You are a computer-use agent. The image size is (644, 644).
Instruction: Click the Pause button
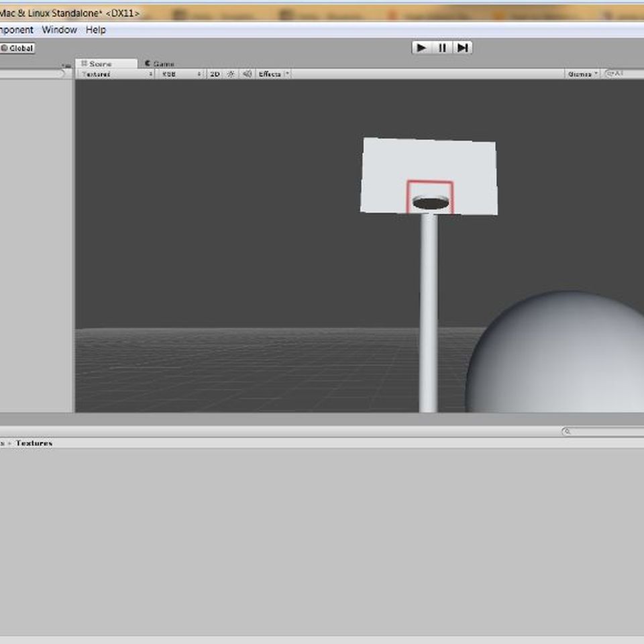pyautogui.click(x=442, y=48)
